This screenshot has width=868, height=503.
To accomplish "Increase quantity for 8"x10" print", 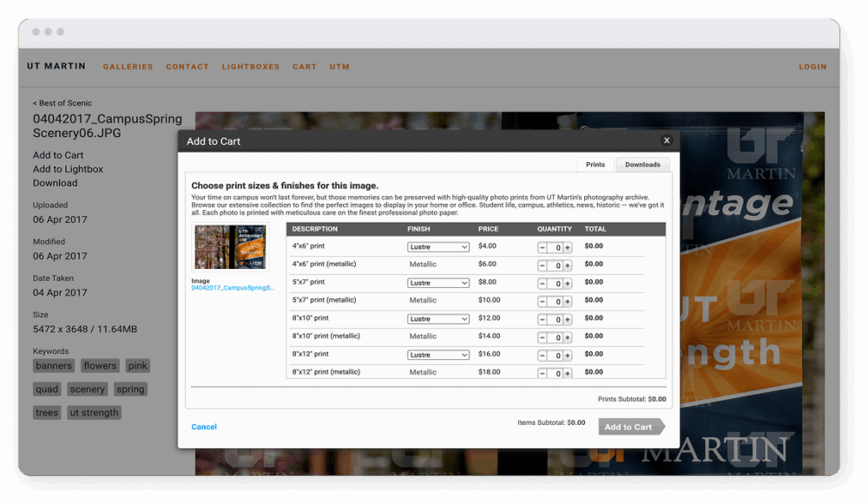I will [568, 320].
